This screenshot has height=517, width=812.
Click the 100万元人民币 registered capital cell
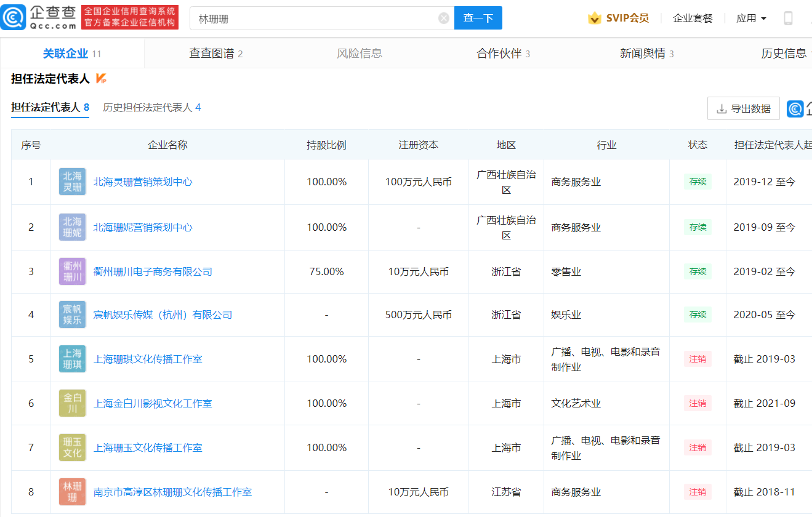pos(419,182)
